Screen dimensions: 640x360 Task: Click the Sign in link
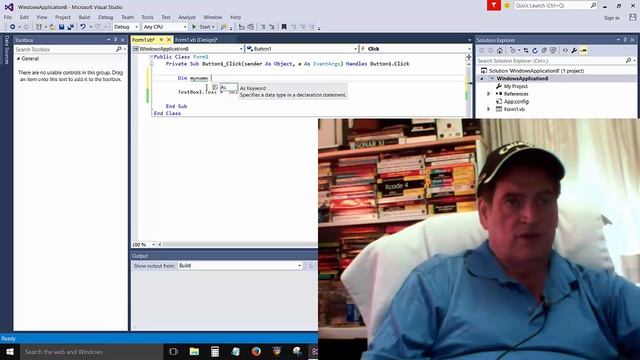point(611,18)
